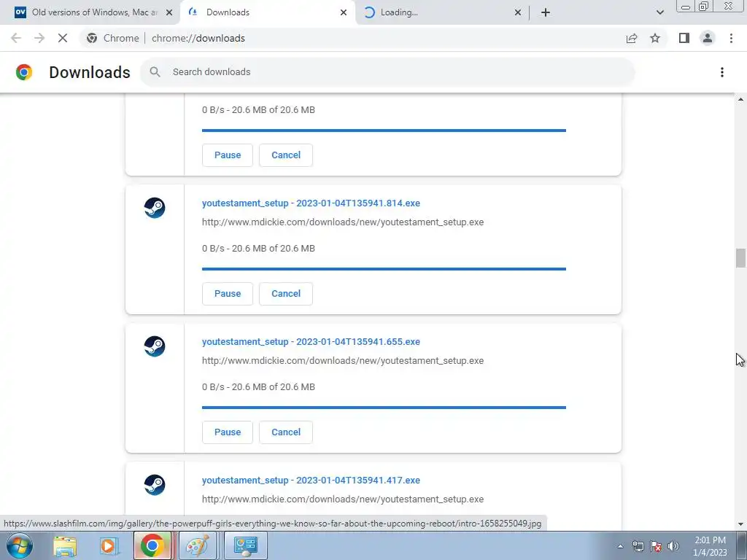Pause the topmost visible download
This screenshot has height=560, width=747.
pos(228,155)
